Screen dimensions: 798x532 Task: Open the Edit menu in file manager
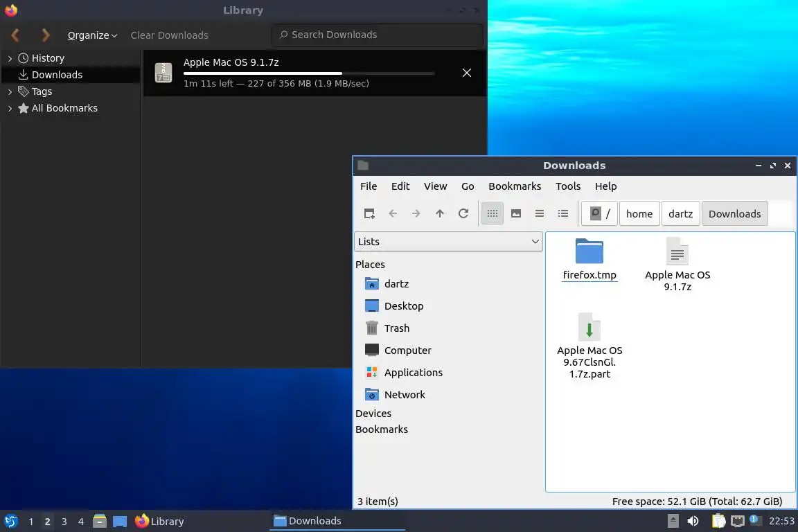400,186
